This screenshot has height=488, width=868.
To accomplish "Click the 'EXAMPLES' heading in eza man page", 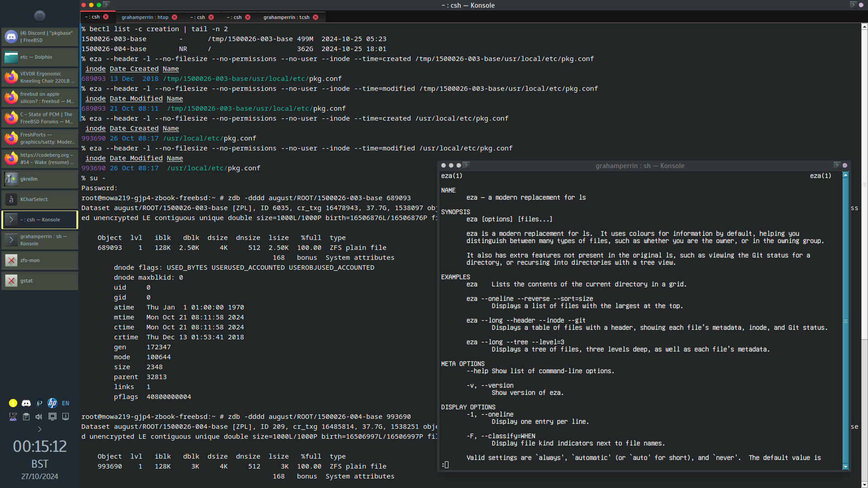I will (455, 277).
